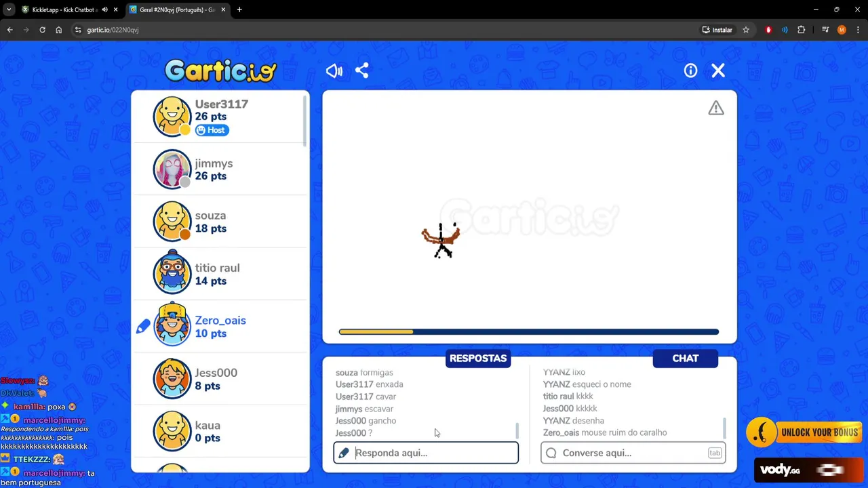Click the pencil icon beside Zero_oais
The image size is (868, 488).
[x=143, y=327]
